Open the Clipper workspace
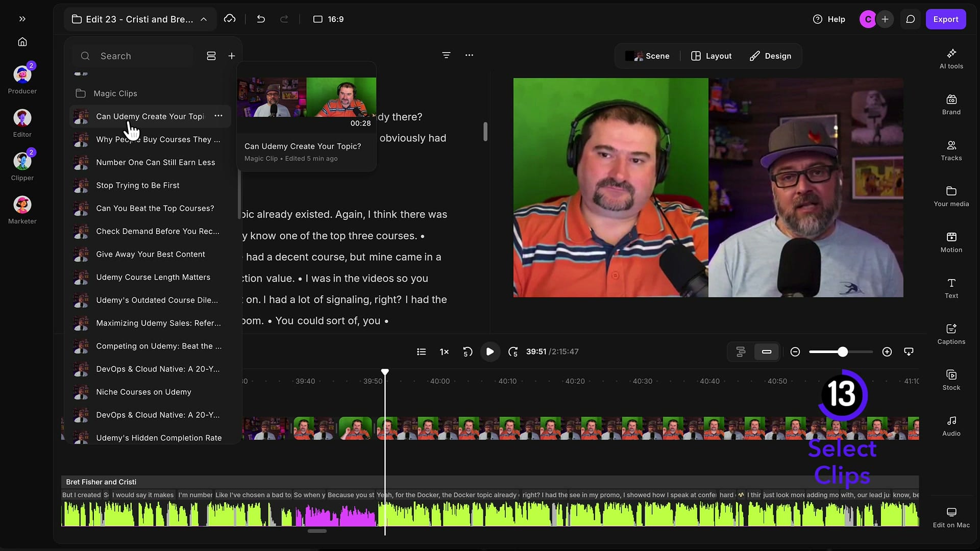Image resolution: width=980 pixels, height=551 pixels. tap(22, 167)
